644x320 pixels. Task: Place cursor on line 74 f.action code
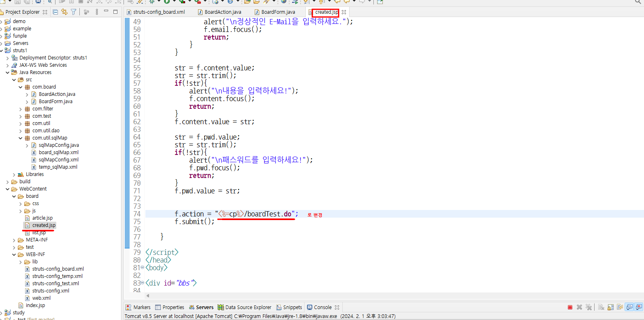click(x=237, y=214)
